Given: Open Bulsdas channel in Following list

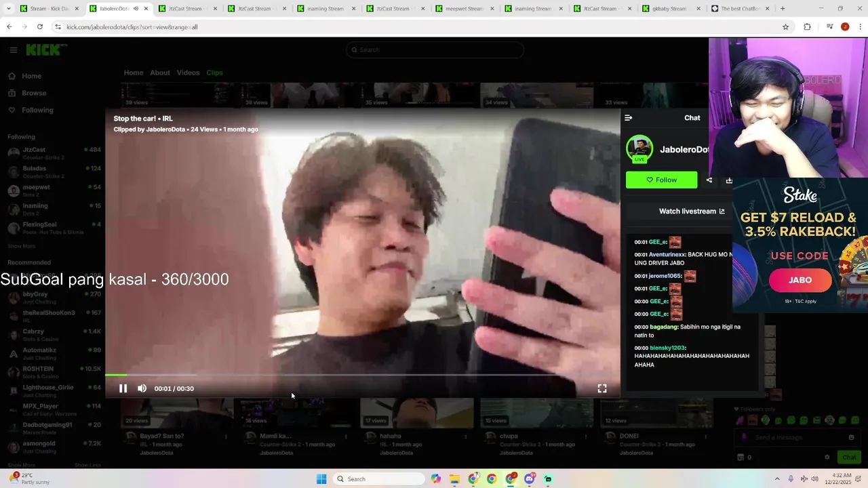Looking at the screenshot, I should (x=54, y=171).
